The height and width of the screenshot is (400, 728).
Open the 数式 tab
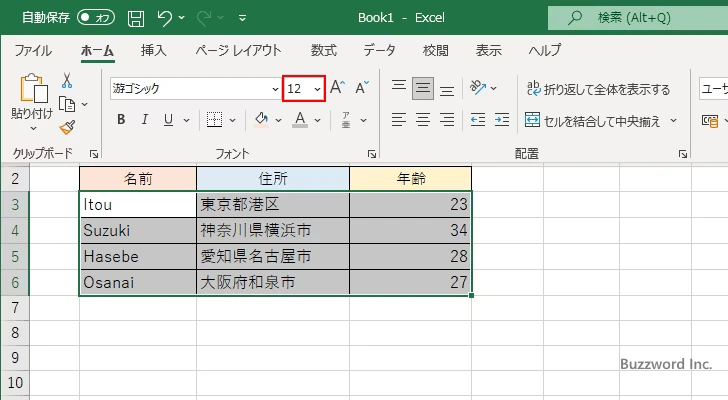coord(324,50)
